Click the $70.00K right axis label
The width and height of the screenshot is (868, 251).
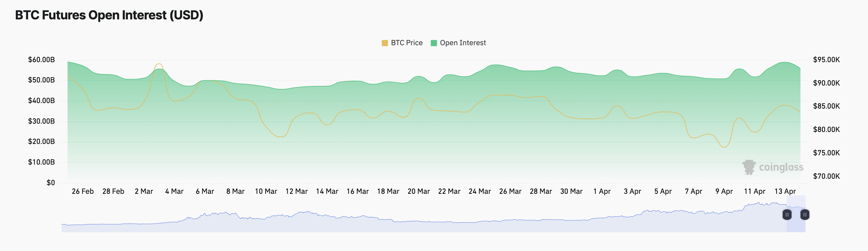coord(826,176)
